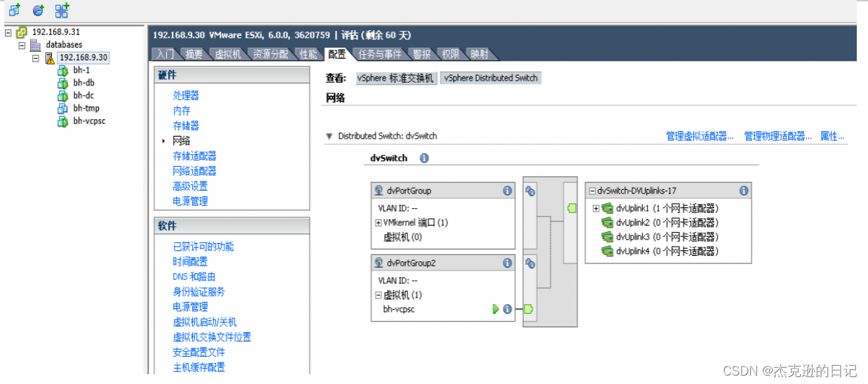Collapse the dvSwitch-DVUplinks-17 group
The image size is (868, 384).
click(592, 191)
